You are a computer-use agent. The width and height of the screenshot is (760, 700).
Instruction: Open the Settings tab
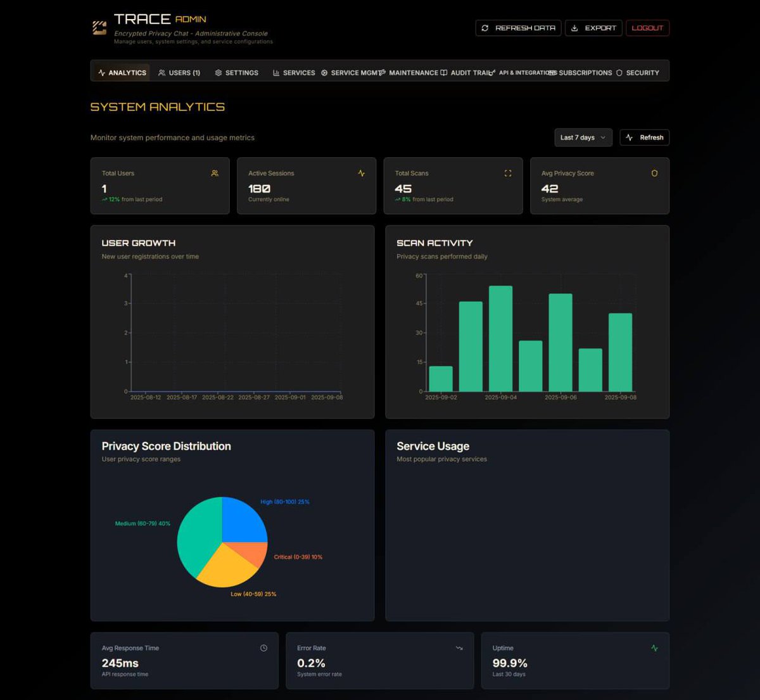pos(237,73)
